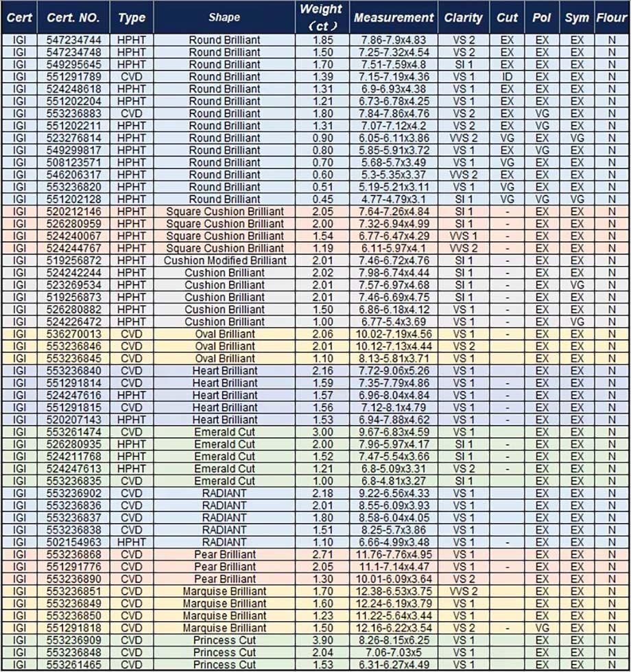Screen dimensions: 631x672
Task: Click certificate number 524242244
Action: click(x=74, y=273)
